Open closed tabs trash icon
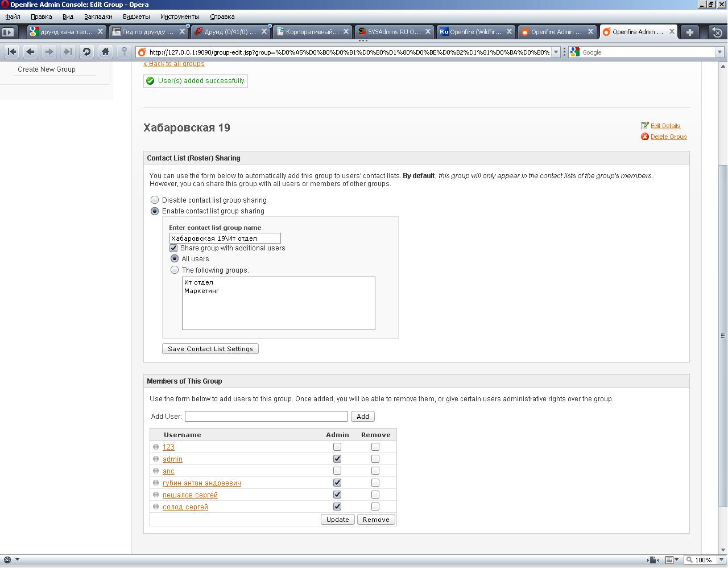Viewport: 728px width, 568px height. pos(718,32)
